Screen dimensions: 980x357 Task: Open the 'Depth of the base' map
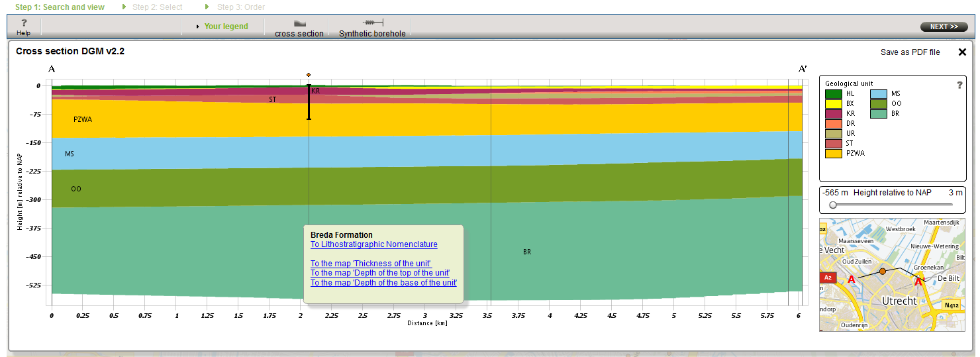(383, 283)
